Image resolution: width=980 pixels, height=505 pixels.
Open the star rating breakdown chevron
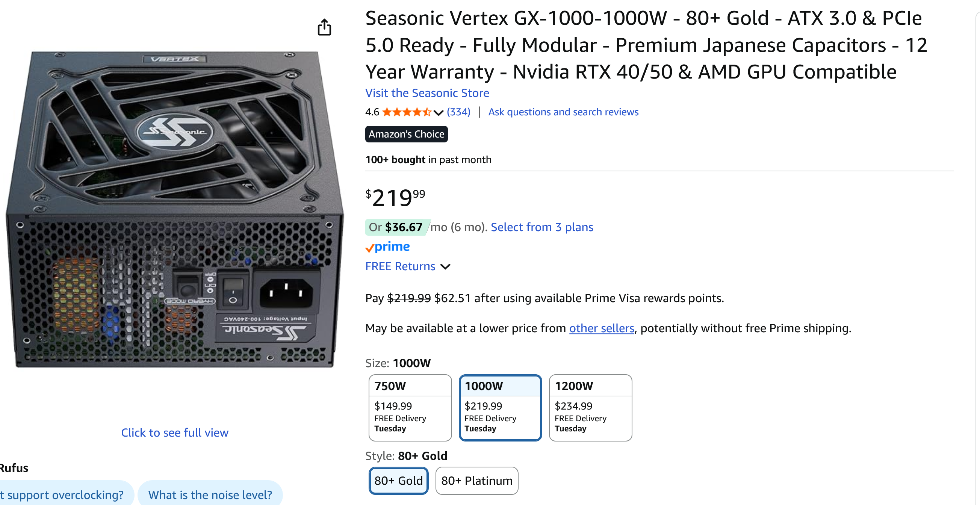click(x=438, y=112)
